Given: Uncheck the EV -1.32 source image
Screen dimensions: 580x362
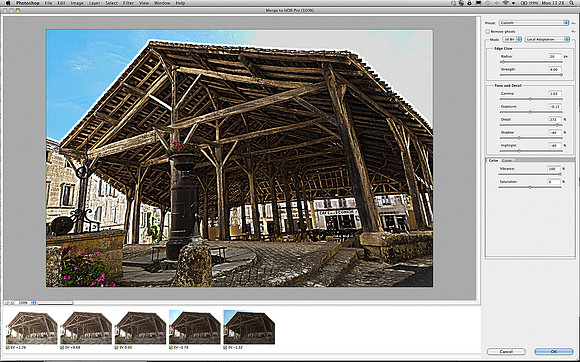Looking at the screenshot, I should (x=226, y=348).
